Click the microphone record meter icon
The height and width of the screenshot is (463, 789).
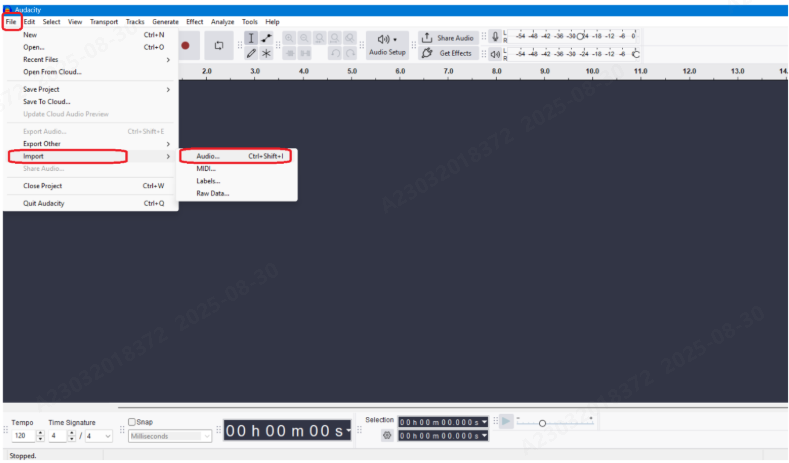coord(495,36)
